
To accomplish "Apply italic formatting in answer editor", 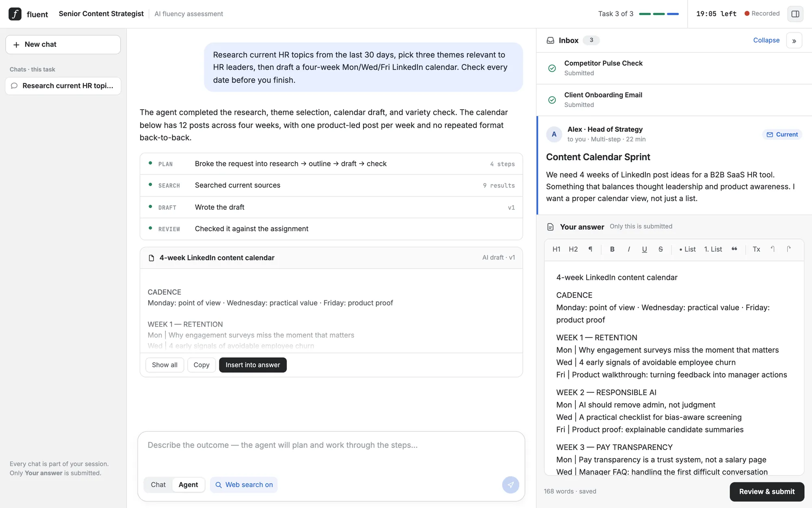I will tap(628, 249).
